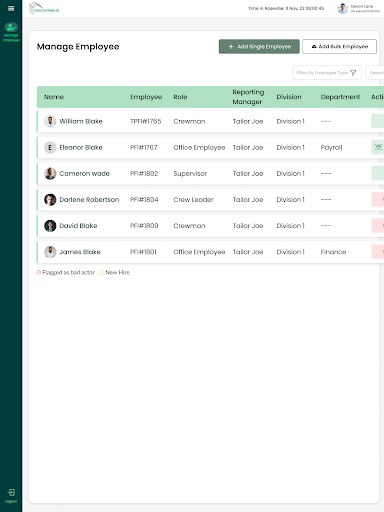Viewport: 384px width, 512px height.
Task: Click employee ID PFI#1767
Action: [144, 147]
